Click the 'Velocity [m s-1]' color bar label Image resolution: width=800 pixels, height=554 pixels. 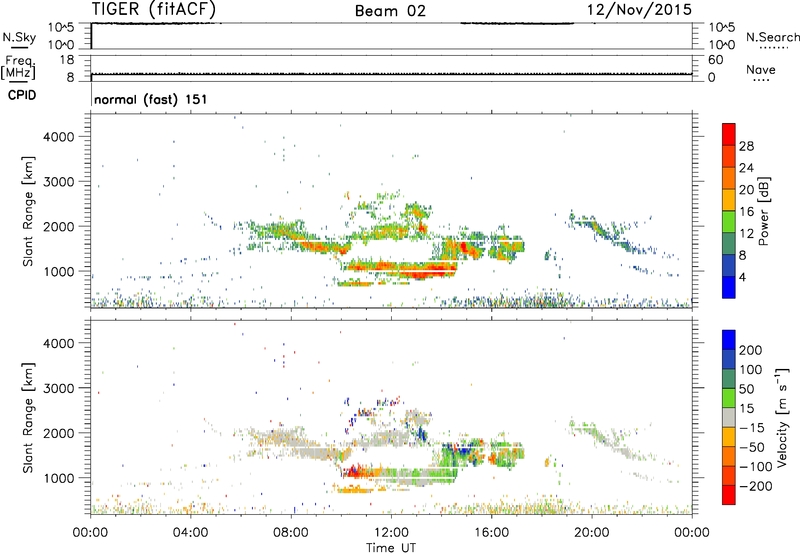pyautogui.click(x=782, y=417)
